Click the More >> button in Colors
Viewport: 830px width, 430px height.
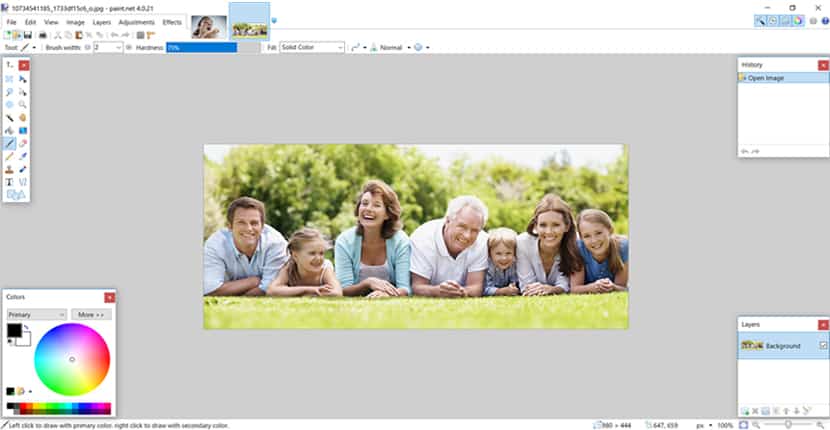[92, 315]
